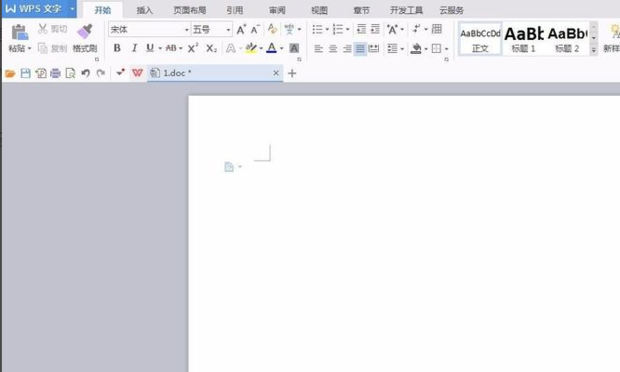Open print preview magnifier page icon
620x372 pixels.
[70, 73]
